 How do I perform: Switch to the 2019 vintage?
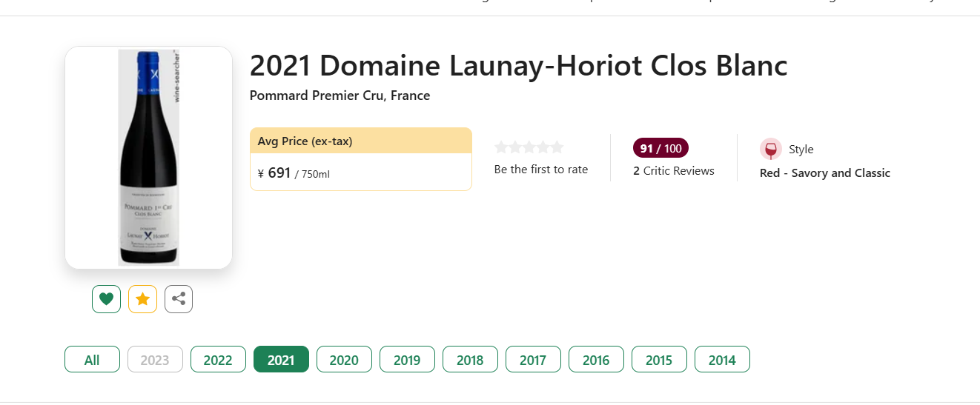[x=407, y=360]
